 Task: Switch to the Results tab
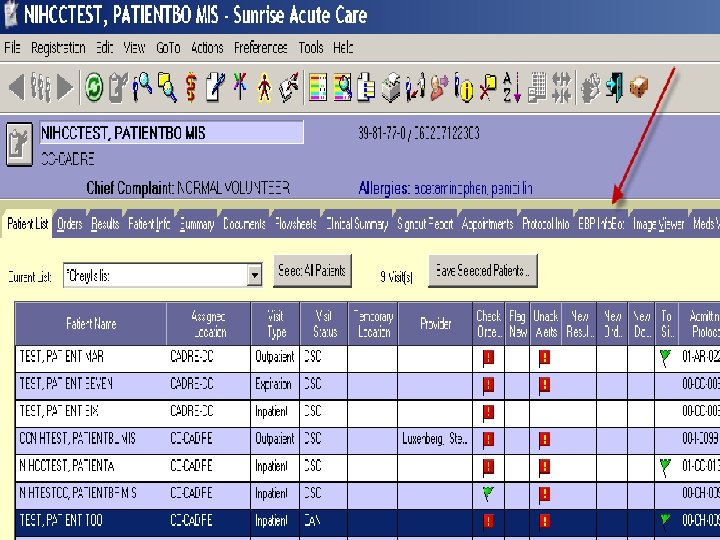click(105, 224)
